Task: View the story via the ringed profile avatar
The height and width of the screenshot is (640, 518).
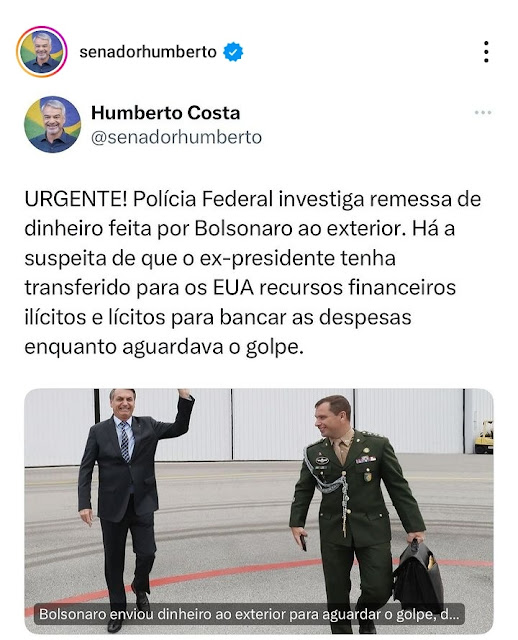Action: (42, 52)
